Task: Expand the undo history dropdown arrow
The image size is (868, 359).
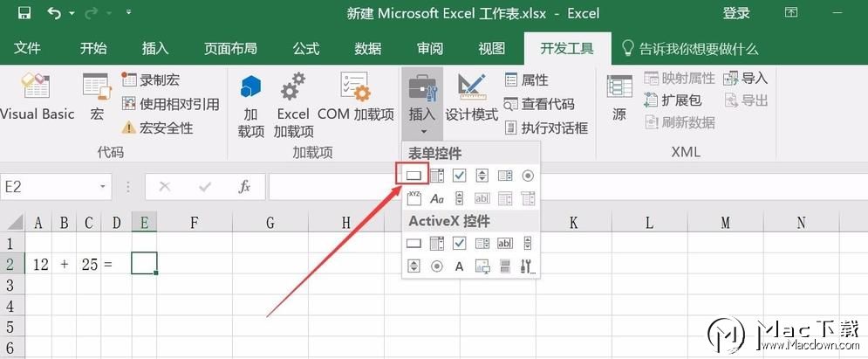Action: point(72,13)
